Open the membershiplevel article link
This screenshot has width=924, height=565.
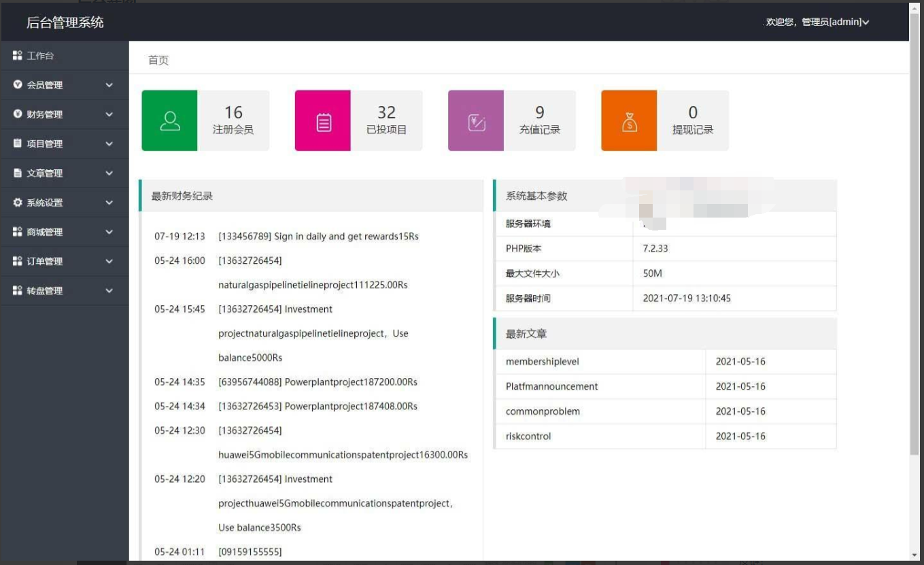[543, 362]
